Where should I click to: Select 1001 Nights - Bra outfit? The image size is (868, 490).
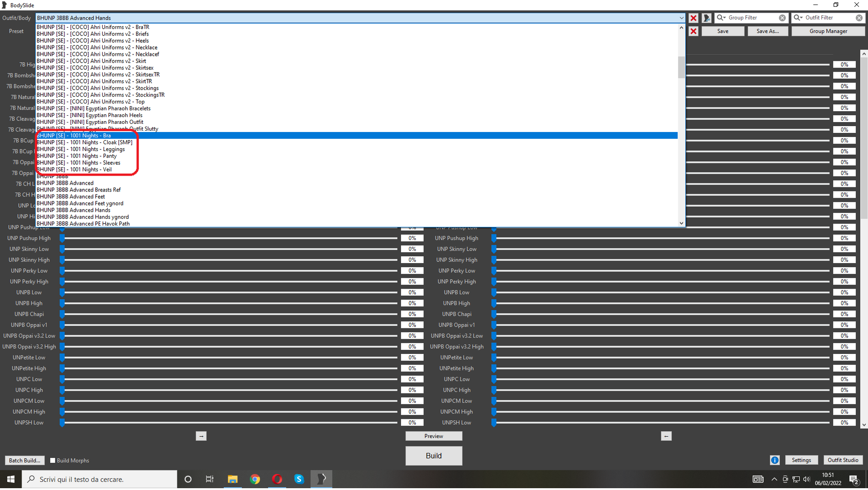point(357,136)
